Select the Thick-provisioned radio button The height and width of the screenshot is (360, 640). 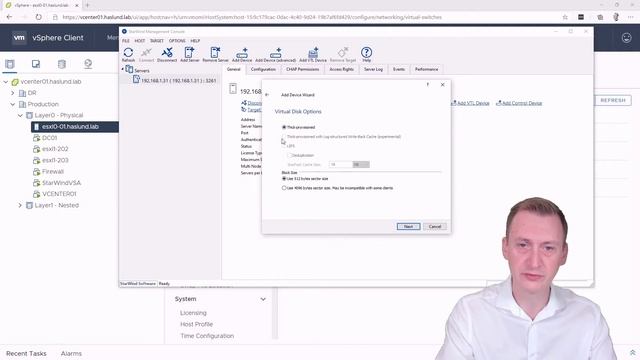[284, 127]
